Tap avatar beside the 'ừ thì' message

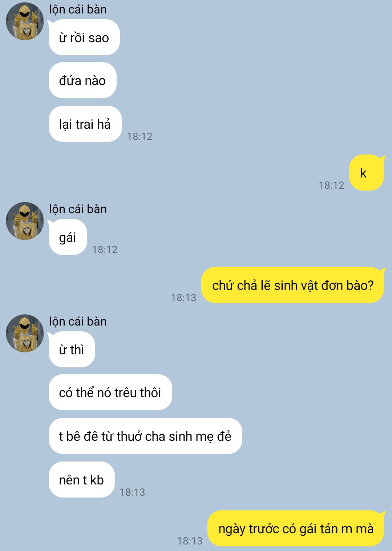pos(25,334)
